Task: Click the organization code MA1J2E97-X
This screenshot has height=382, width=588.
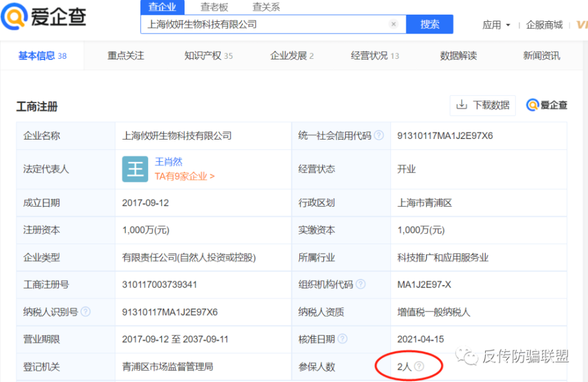Action: click(x=424, y=284)
